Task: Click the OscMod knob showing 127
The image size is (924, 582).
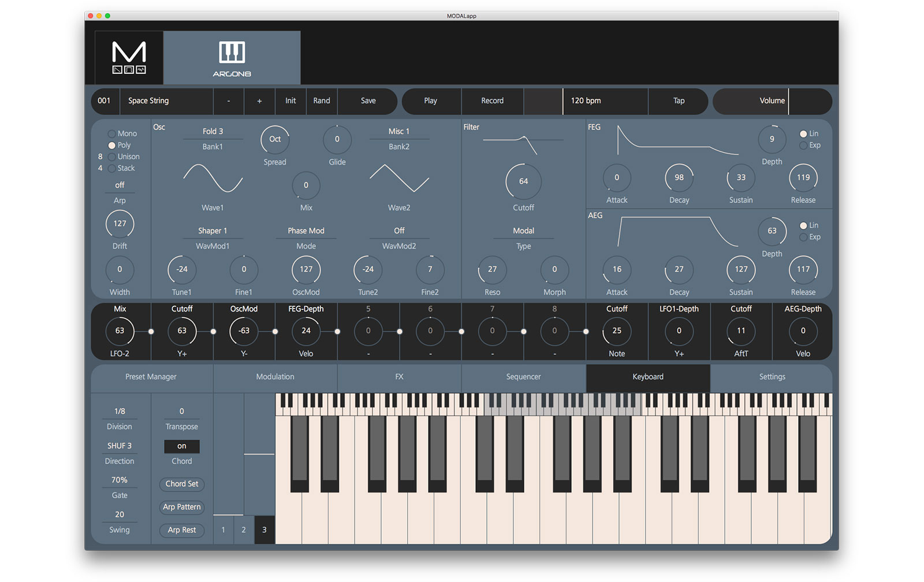Action: point(306,269)
